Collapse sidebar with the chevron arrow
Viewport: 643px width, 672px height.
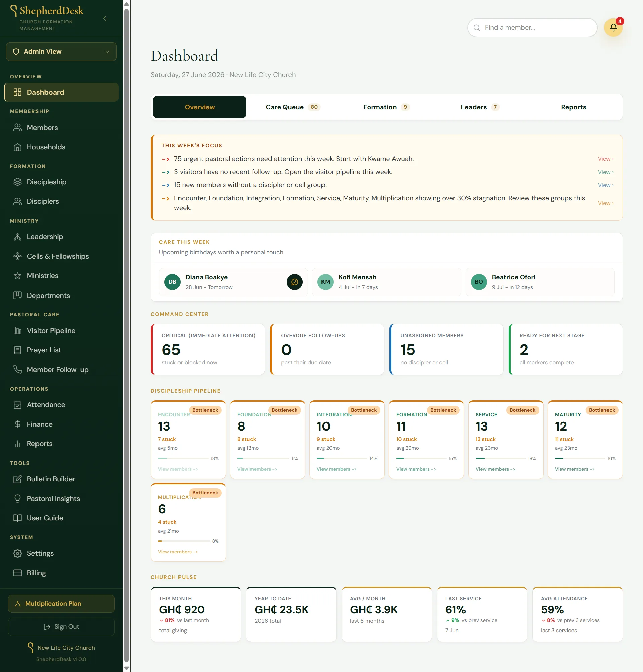105,18
